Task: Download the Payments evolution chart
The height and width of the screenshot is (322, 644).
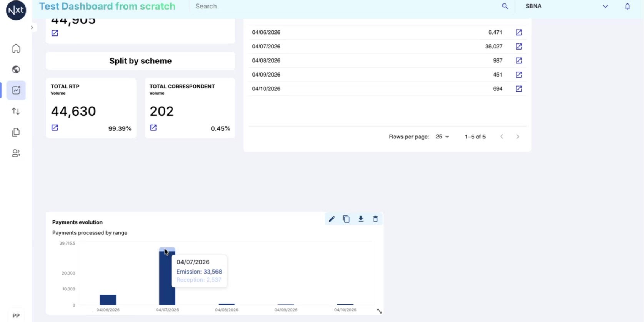Action: pyautogui.click(x=361, y=219)
